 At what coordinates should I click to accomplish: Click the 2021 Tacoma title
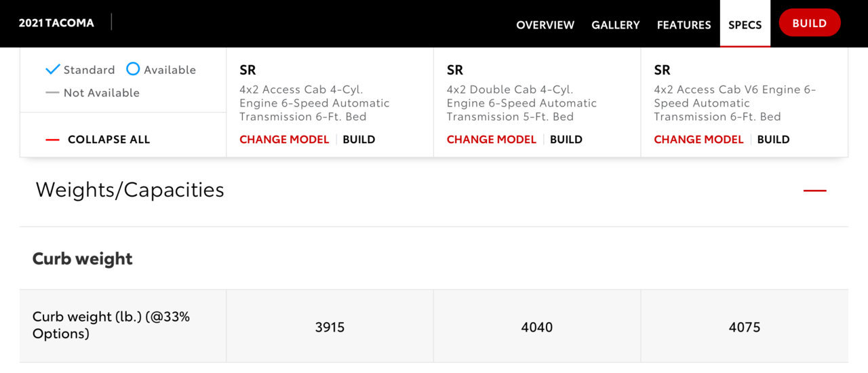coord(56,23)
